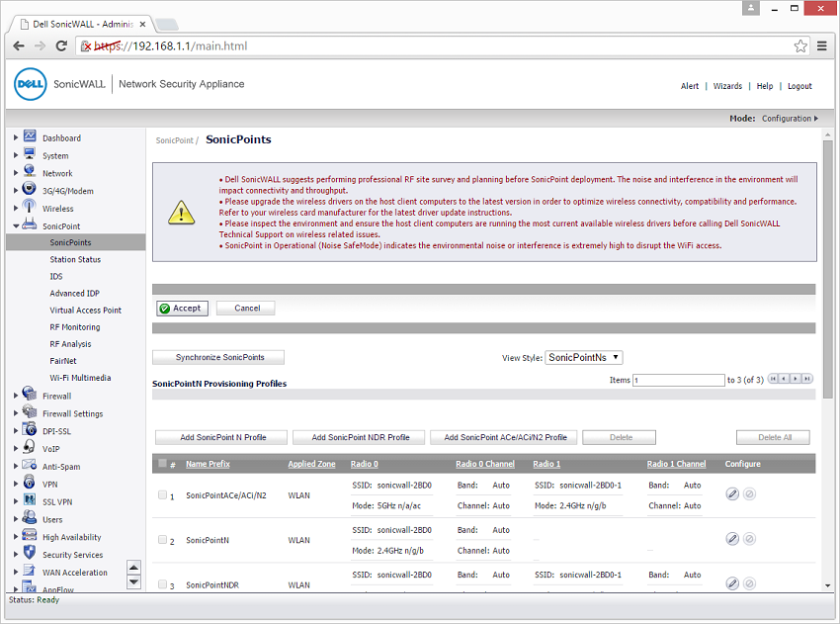Viewport: 840px width, 624px height.
Task: Expand the Wireless tree arrow
Action: point(16,209)
